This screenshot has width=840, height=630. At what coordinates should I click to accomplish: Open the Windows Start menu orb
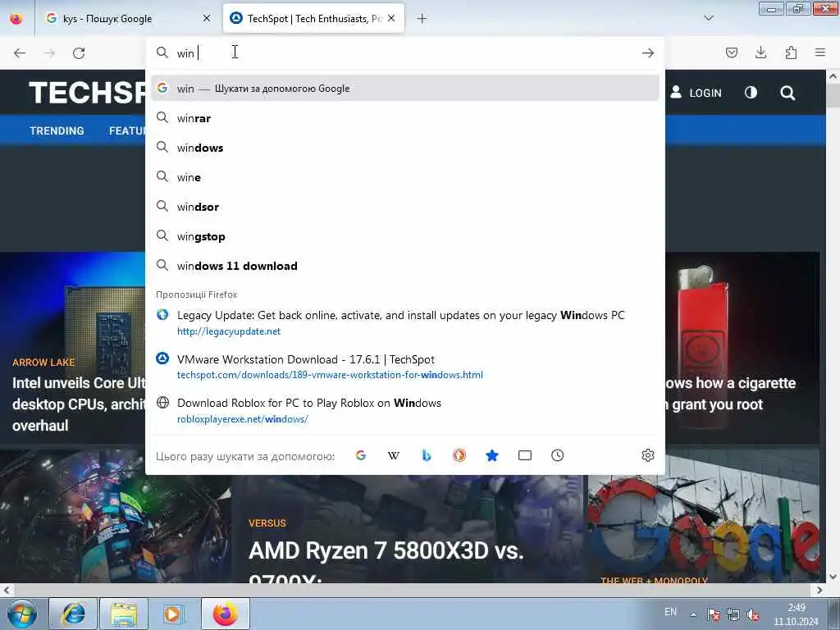[22, 614]
